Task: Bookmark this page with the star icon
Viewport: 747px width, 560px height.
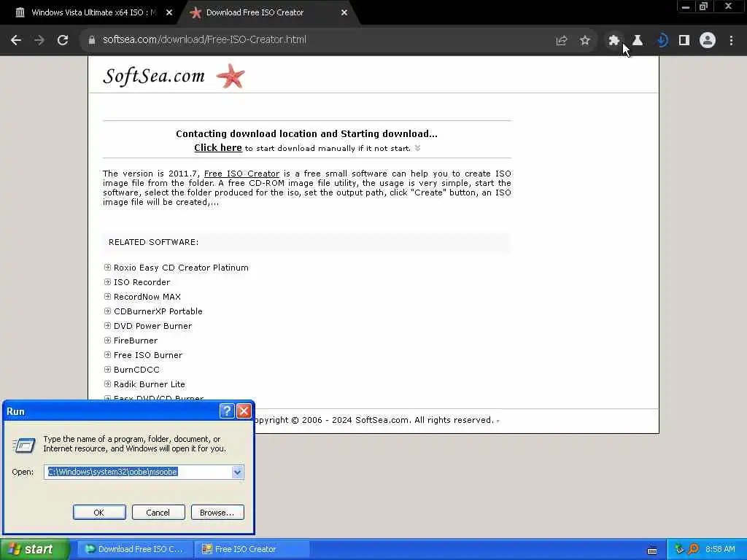Action: [x=585, y=41]
